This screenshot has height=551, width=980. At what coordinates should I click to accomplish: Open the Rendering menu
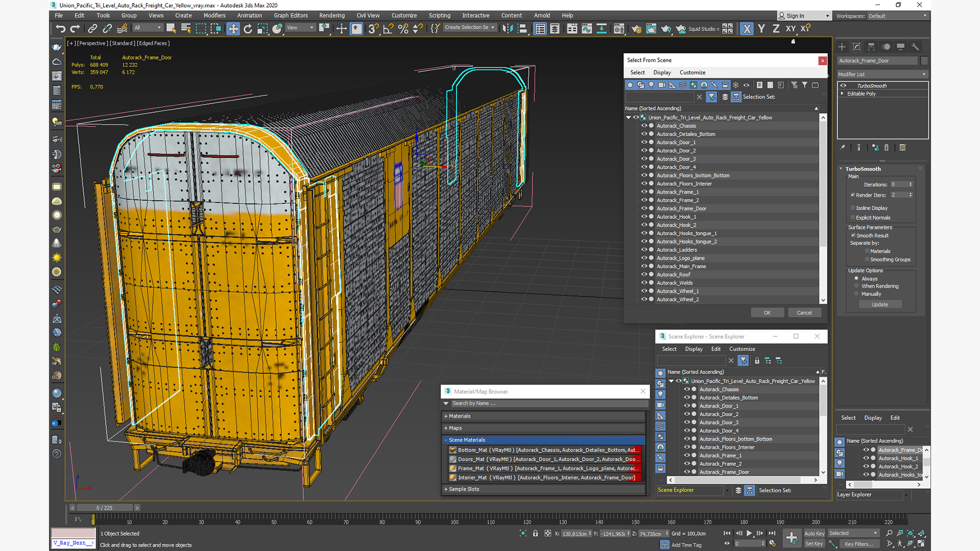(332, 16)
